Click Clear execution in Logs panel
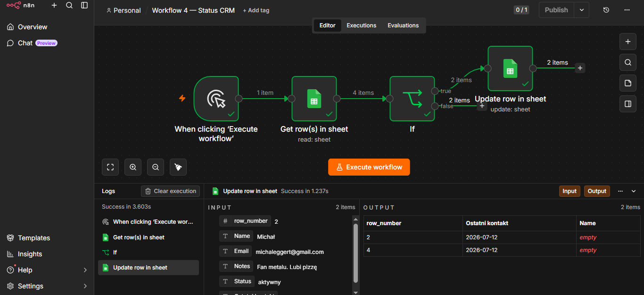The height and width of the screenshot is (295, 644). (171, 191)
